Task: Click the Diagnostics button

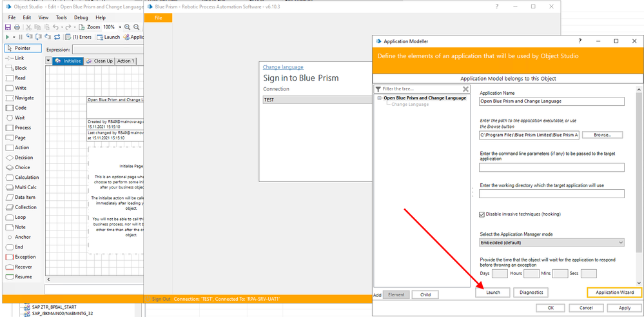Action: click(531, 292)
